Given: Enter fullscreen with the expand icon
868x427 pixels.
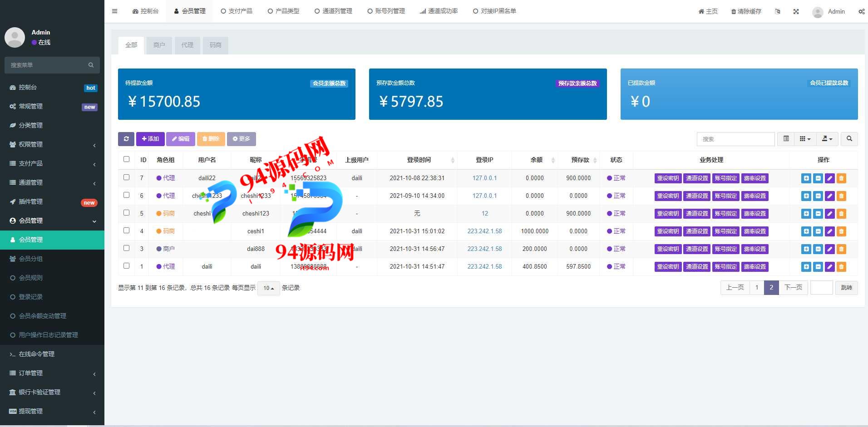Looking at the screenshot, I should (796, 11).
